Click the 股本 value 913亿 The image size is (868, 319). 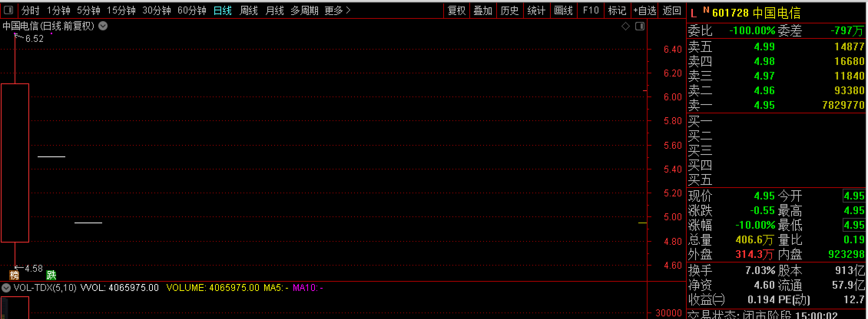tap(850, 271)
